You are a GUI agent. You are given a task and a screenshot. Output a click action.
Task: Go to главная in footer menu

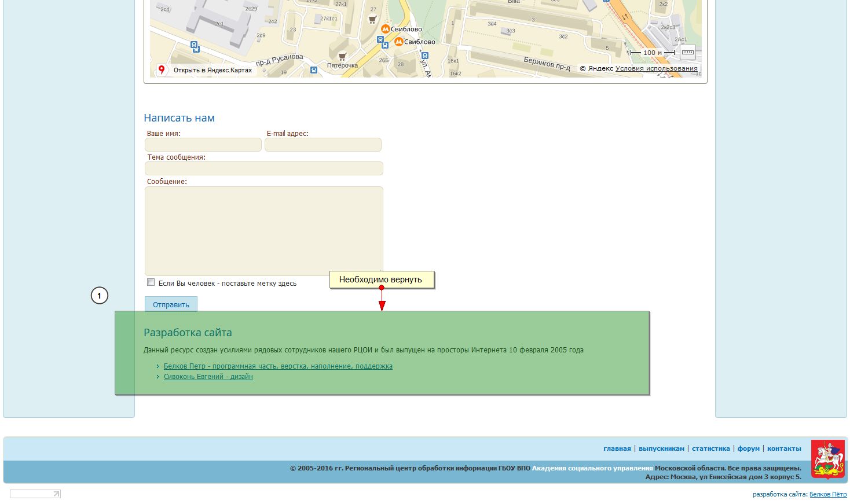pyautogui.click(x=617, y=448)
